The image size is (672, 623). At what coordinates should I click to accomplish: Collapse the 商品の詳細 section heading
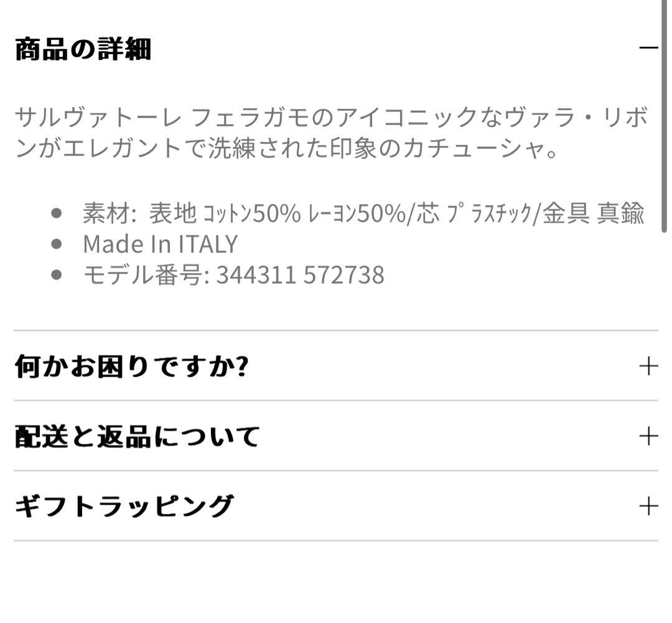[83, 49]
